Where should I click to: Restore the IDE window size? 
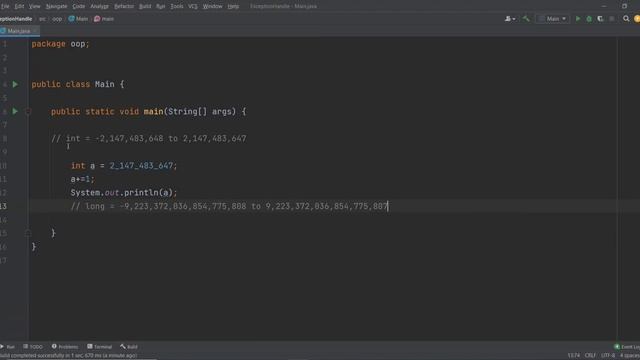point(624,6)
